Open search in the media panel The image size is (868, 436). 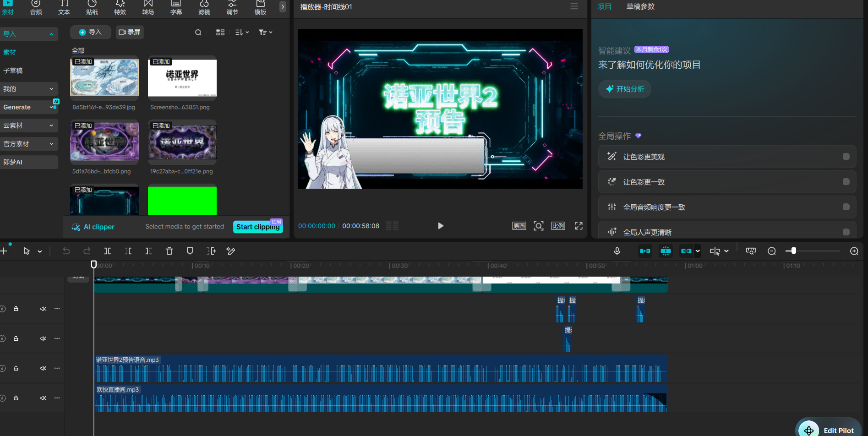(198, 33)
